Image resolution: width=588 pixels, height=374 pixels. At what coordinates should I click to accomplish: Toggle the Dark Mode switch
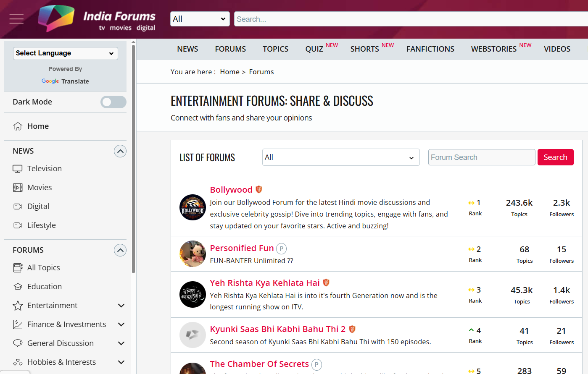pos(113,102)
